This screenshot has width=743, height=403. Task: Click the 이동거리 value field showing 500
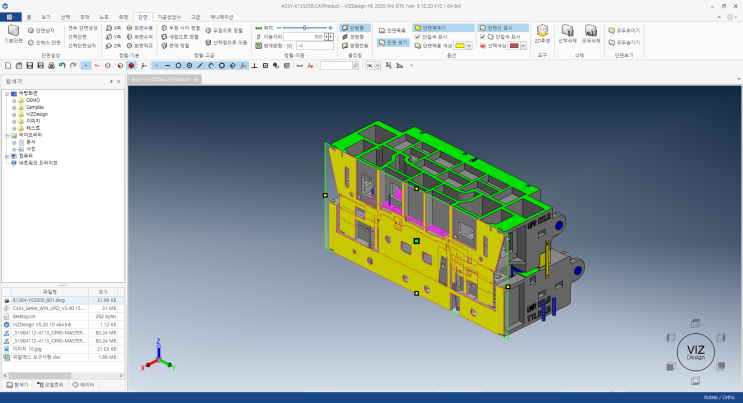(304, 37)
